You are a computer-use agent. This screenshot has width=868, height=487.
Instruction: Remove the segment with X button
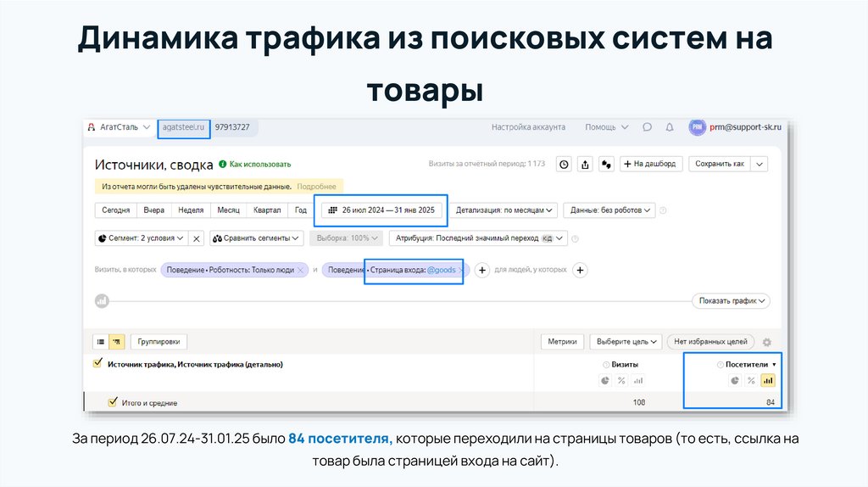click(x=196, y=238)
